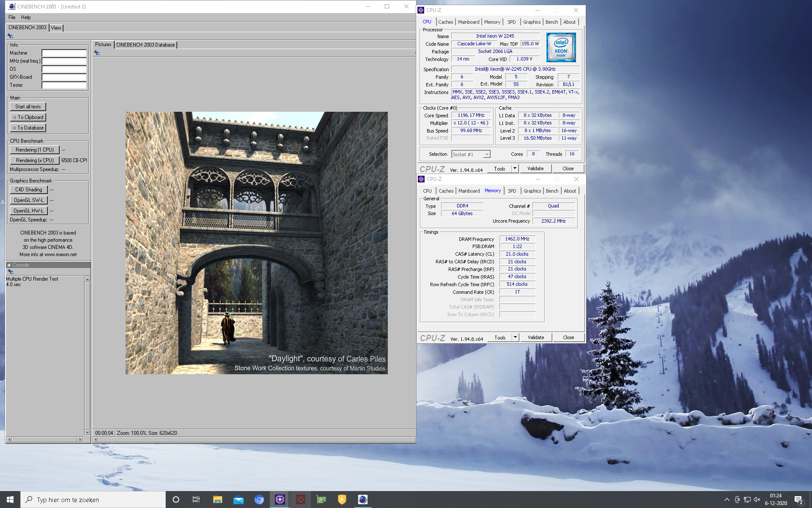This screenshot has height=508, width=812.
Task: Click the GFX-Board input field
Action: pos(64,77)
